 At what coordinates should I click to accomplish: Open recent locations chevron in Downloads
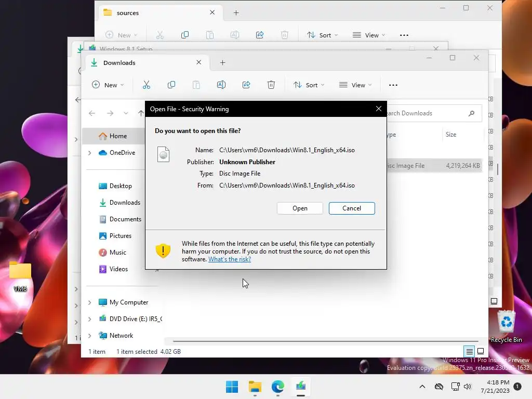click(x=126, y=113)
